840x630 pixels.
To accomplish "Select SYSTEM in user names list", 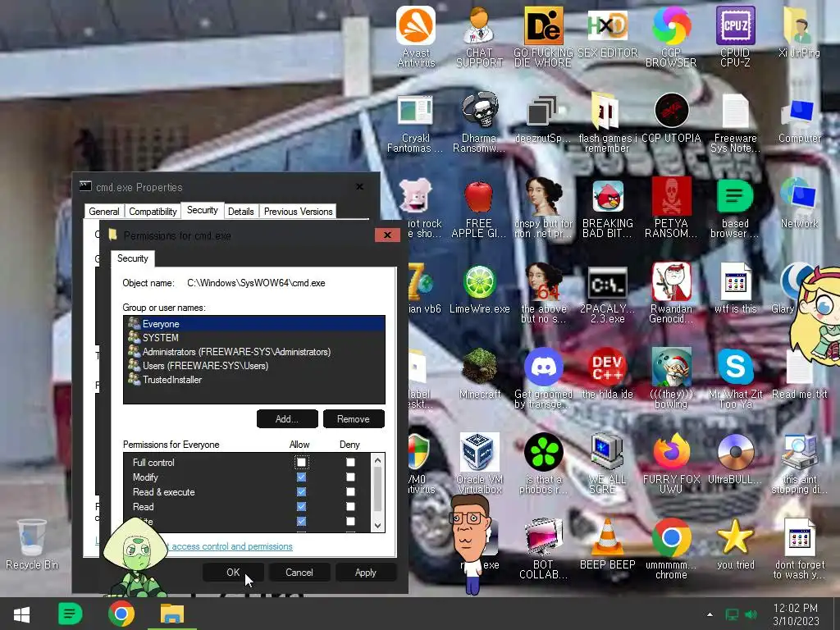I will (254, 337).
